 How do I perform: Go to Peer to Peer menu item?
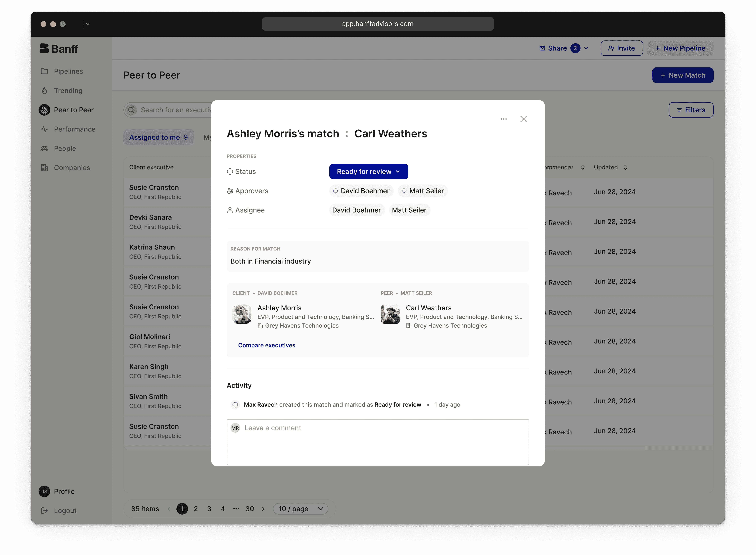pyautogui.click(x=74, y=110)
